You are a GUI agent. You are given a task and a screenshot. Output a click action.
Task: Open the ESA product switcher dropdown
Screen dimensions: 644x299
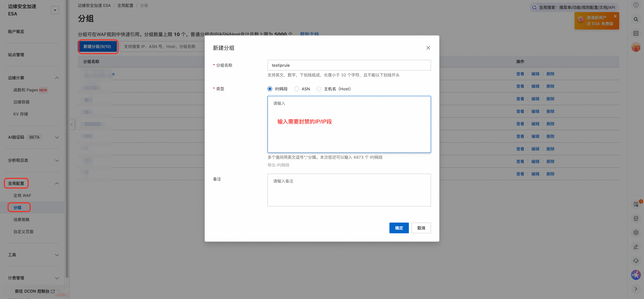pos(55,10)
